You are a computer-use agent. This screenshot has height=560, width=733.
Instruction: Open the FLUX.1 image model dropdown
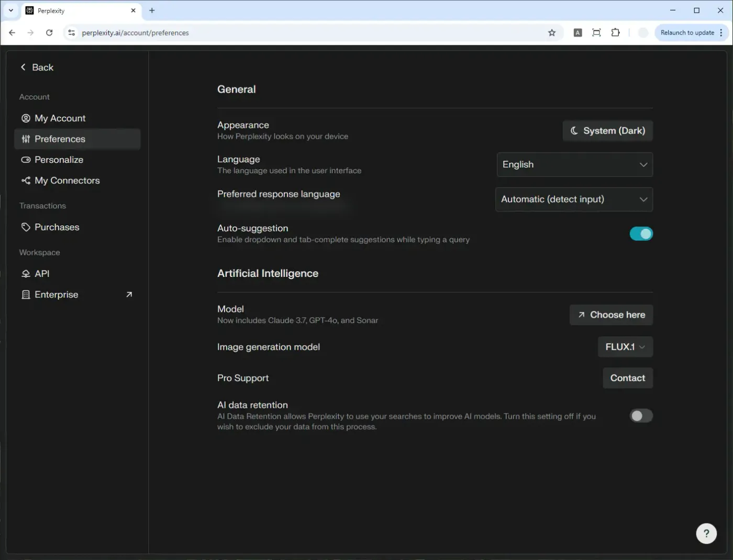point(625,347)
